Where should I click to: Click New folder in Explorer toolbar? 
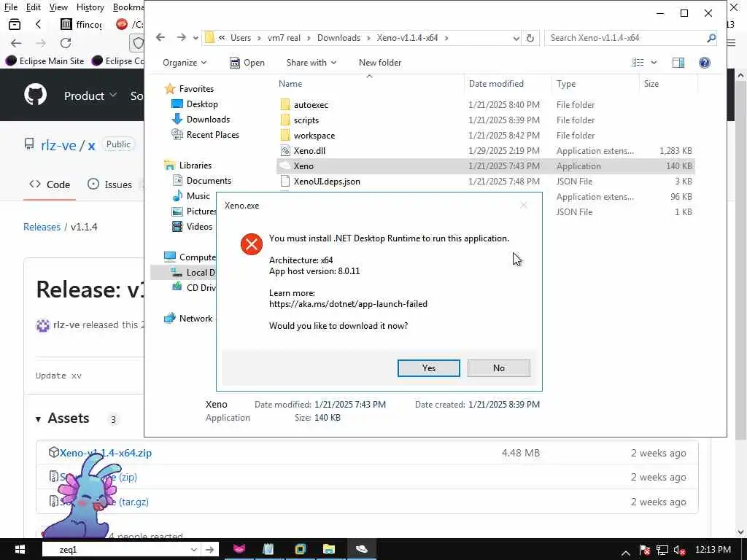tap(379, 63)
